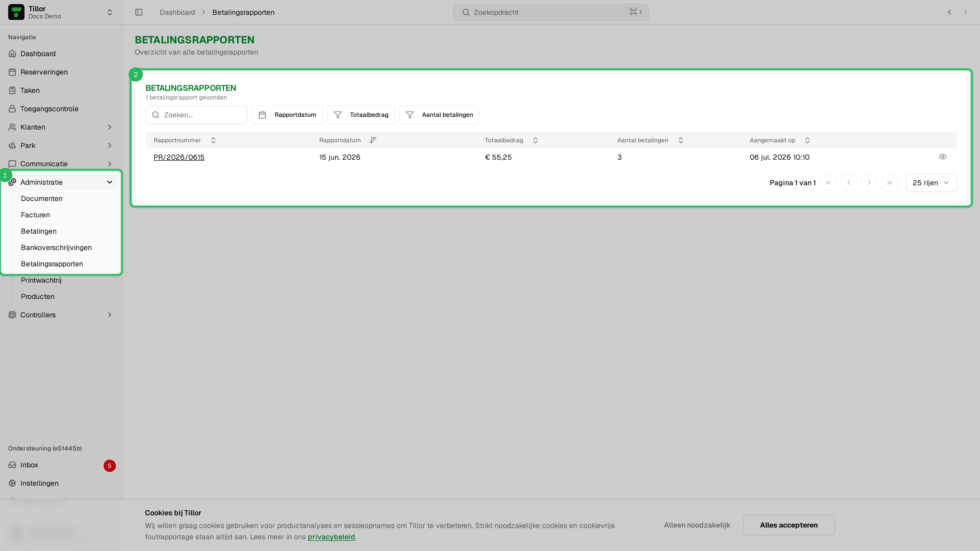Open Producten submenu item
The height and width of the screenshot is (551, 980).
[x=38, y=297]
